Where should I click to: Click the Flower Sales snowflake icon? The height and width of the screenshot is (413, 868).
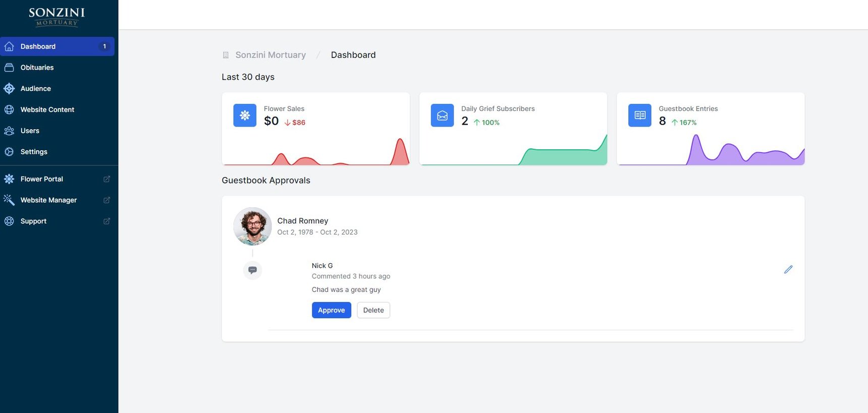coord(245,115)
